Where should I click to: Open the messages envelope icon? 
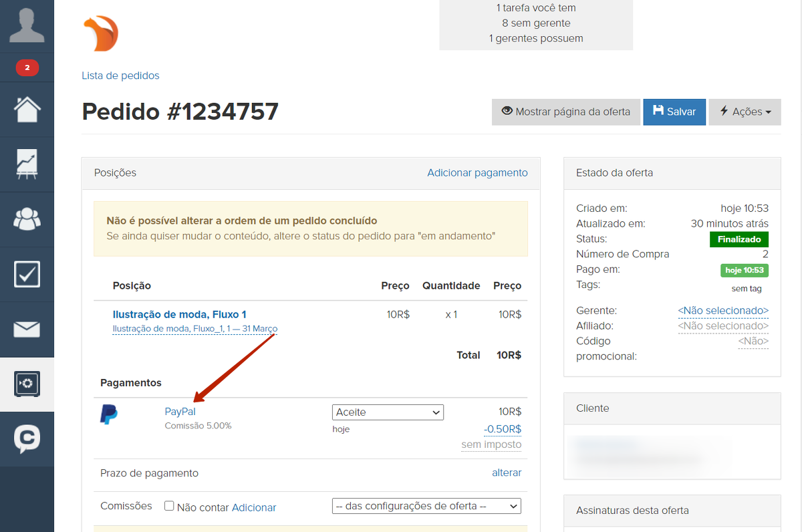click(27, 329)
